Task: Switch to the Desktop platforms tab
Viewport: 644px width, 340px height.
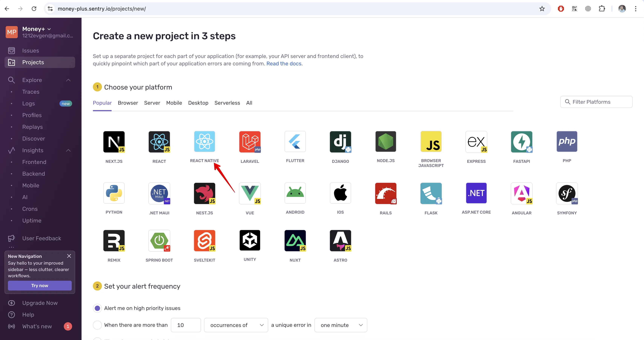Action: [198, 103]
